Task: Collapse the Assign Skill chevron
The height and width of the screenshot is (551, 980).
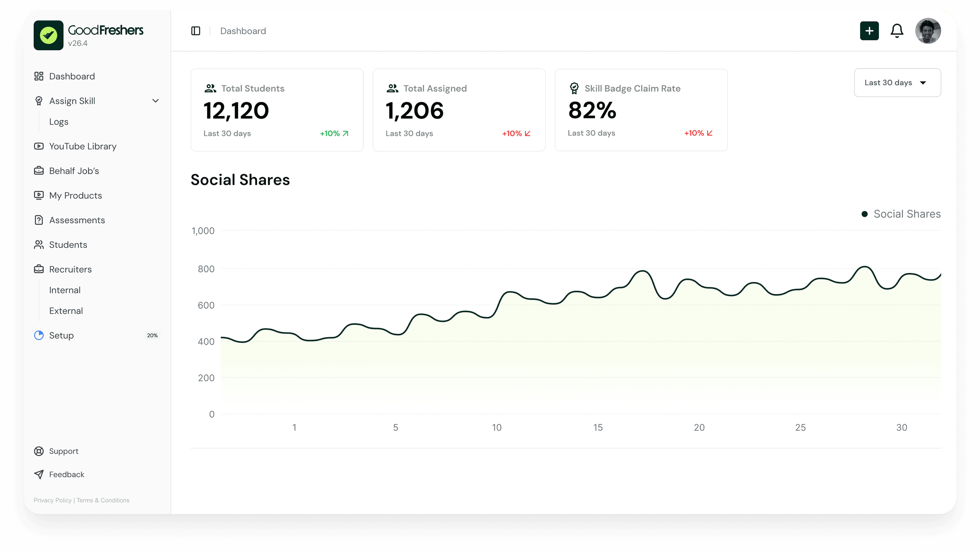Action: 155,101
